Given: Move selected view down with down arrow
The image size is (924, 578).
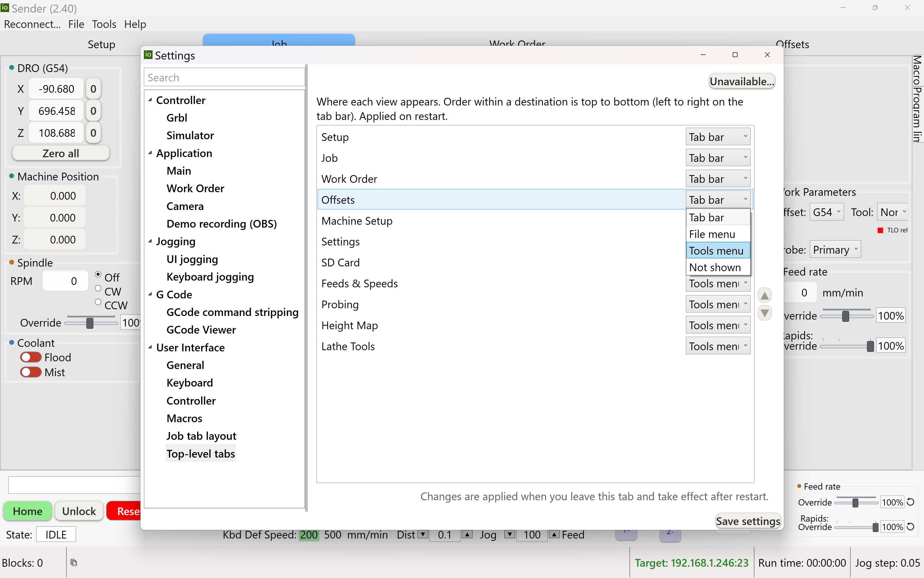Looking at the screenshot, I should coord(764,313).
